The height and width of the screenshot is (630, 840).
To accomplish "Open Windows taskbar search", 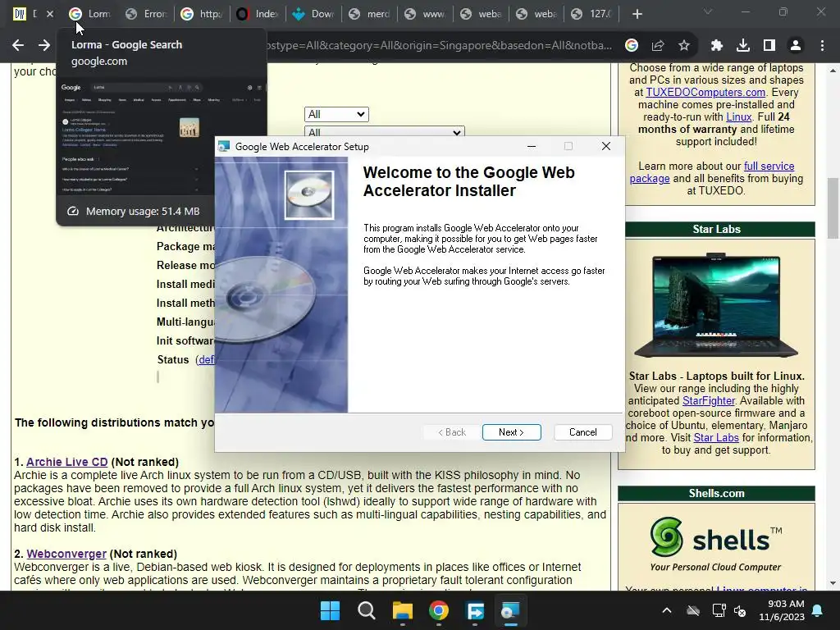I will [x=367, y=610].
